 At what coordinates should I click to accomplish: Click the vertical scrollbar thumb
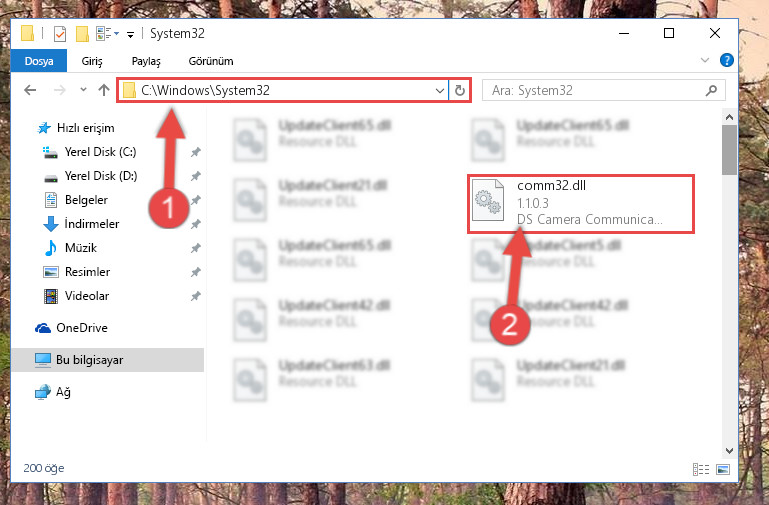(729, 150)
